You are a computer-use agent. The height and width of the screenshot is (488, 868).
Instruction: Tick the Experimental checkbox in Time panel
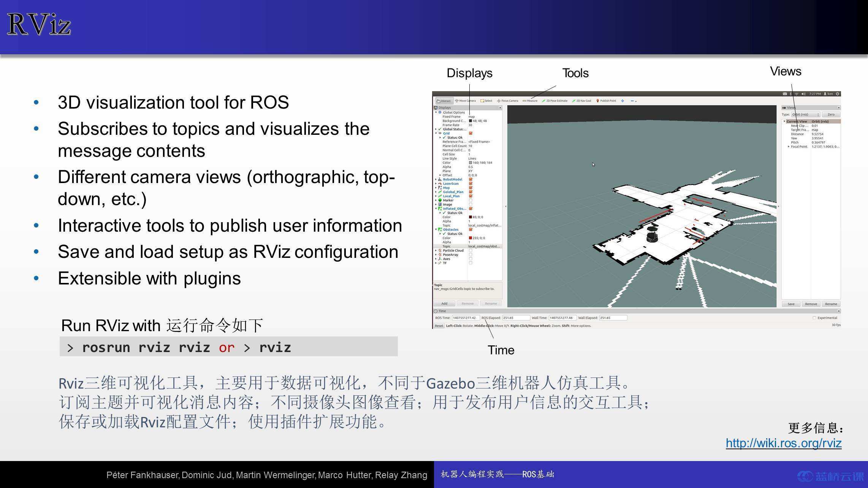(x=814, y=318)
